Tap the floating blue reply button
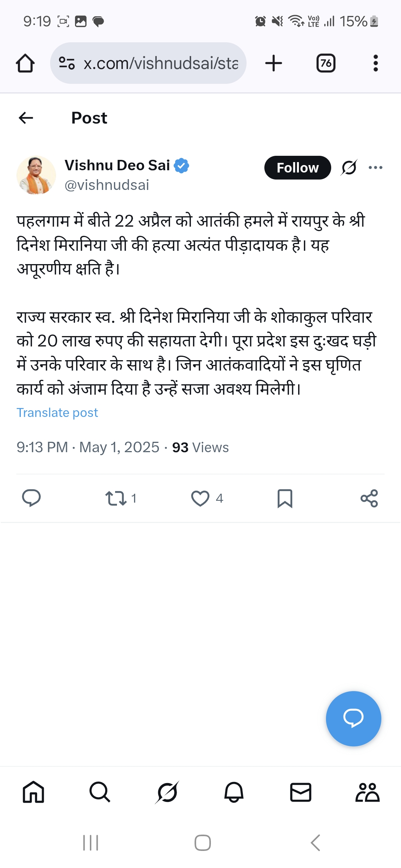This screenshot has width=401, height=868. point(353,719)
